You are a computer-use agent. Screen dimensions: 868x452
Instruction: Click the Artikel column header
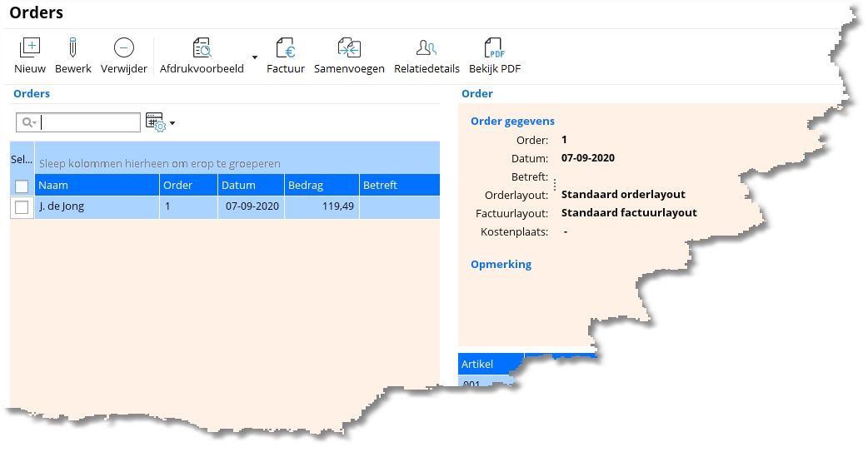point(489,364)
